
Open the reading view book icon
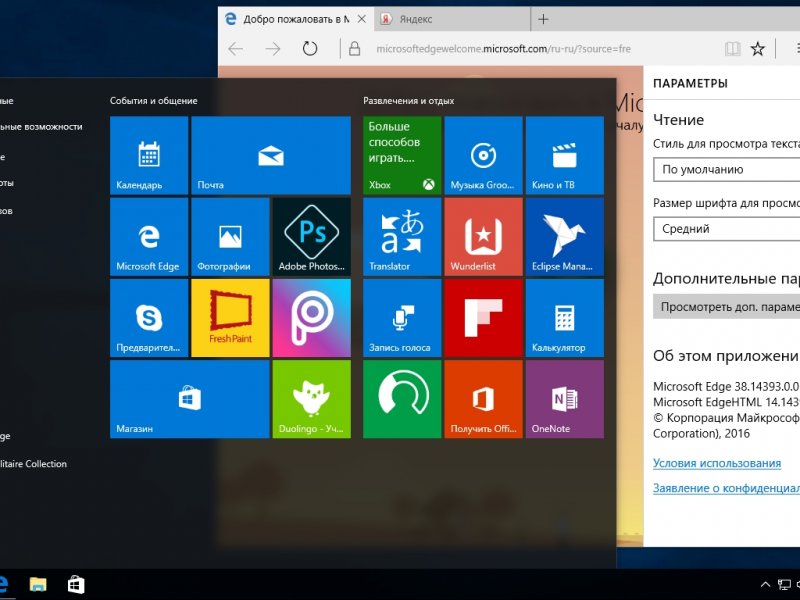pyautogui.click(x=733, y=49)
